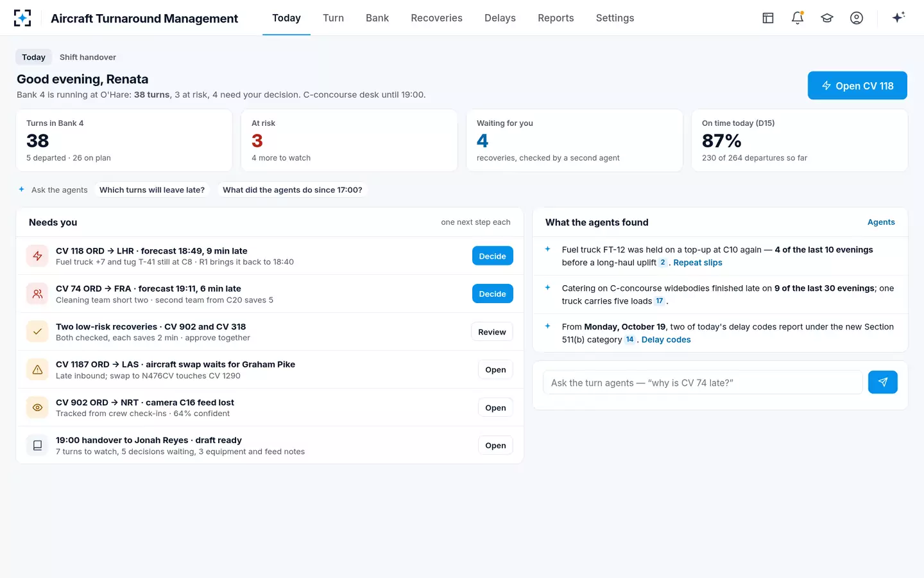This screenshot has height=578, width=924.
Task: Click the checkmark icon for low-risk recoveries
Action: point(38,332)
